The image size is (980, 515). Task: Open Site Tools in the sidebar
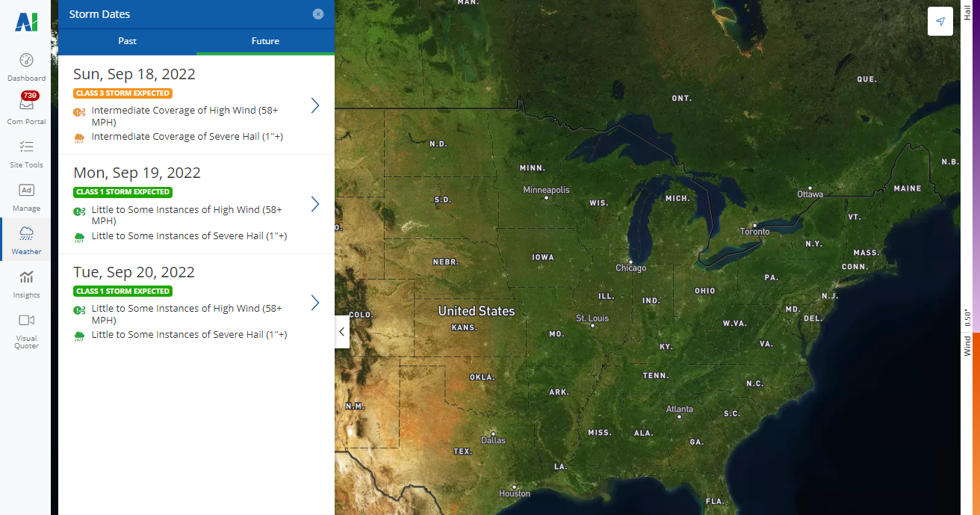[26, 147]
